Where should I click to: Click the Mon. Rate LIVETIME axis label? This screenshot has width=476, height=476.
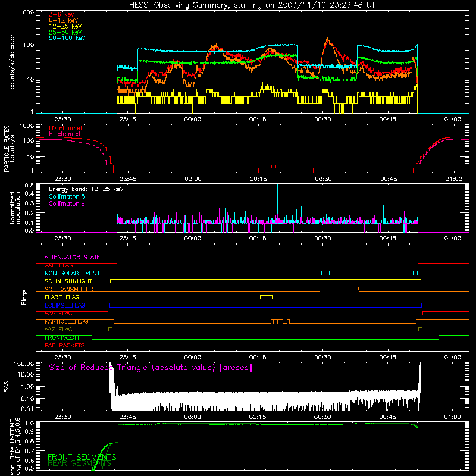[15, 446]
